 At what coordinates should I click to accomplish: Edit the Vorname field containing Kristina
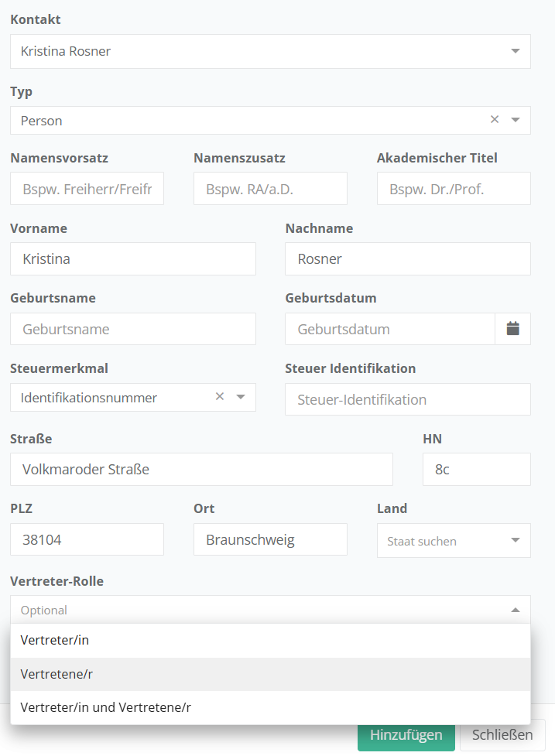(132, 259)
